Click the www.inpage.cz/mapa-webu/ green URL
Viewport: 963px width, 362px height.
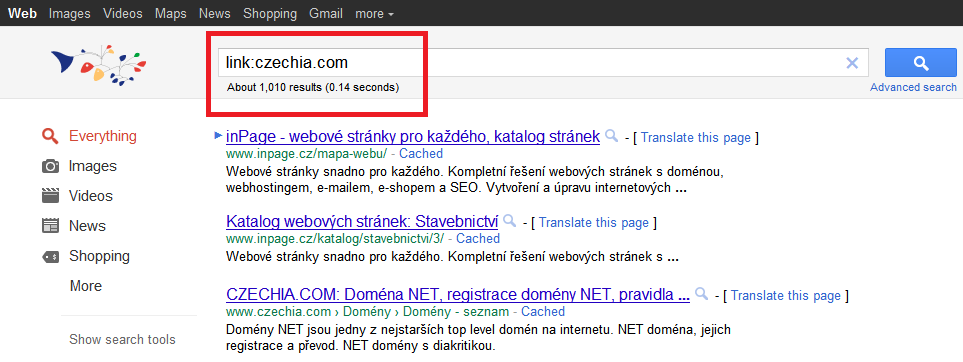[x=306, y=154]
